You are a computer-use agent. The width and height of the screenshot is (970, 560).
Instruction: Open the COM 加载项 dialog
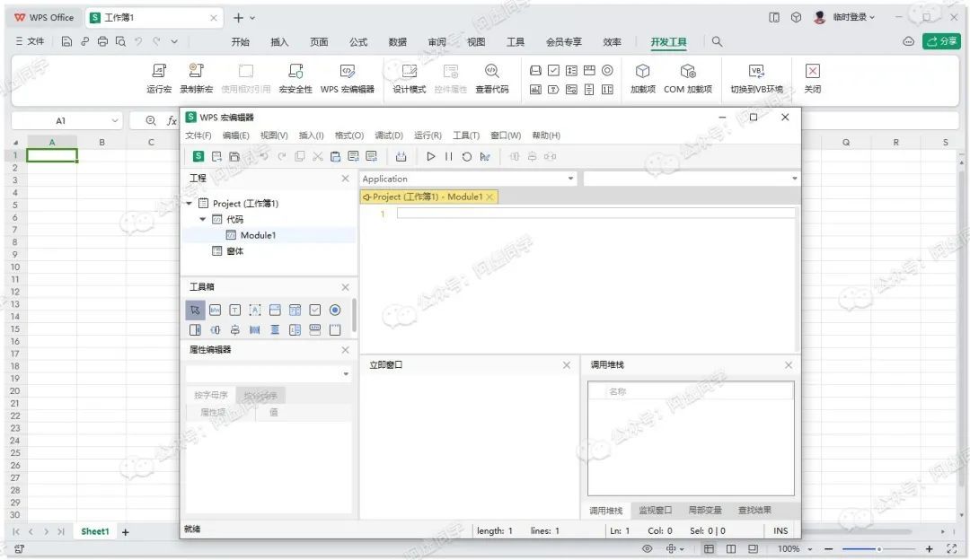click(x=688, y=72)
